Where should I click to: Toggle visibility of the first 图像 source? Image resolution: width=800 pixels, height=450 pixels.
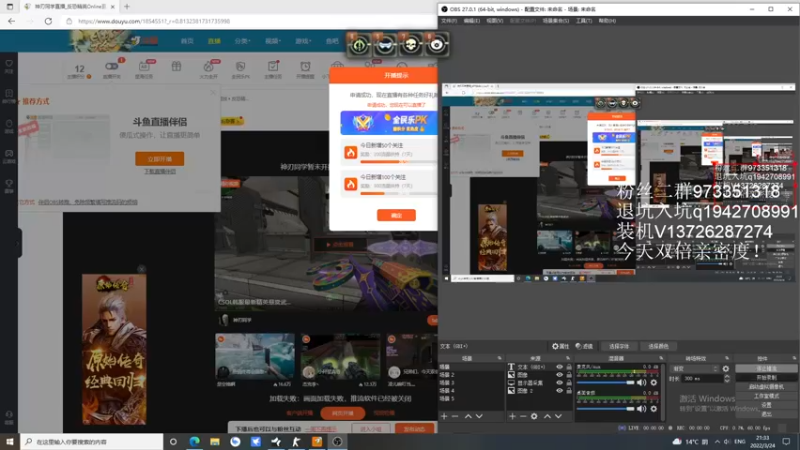point(560,374)
